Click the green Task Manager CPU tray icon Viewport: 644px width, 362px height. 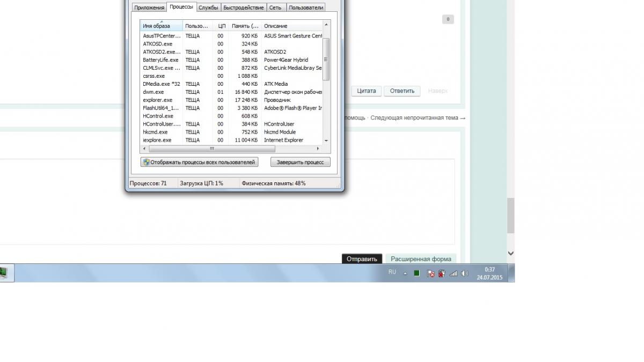coord(416,273)
